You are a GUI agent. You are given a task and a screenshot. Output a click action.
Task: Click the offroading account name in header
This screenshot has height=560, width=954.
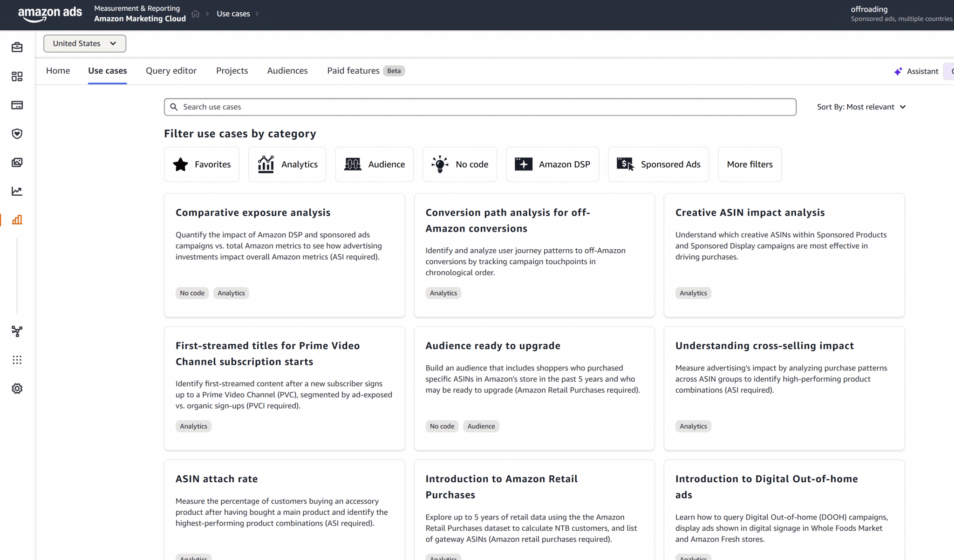(869, 9)
